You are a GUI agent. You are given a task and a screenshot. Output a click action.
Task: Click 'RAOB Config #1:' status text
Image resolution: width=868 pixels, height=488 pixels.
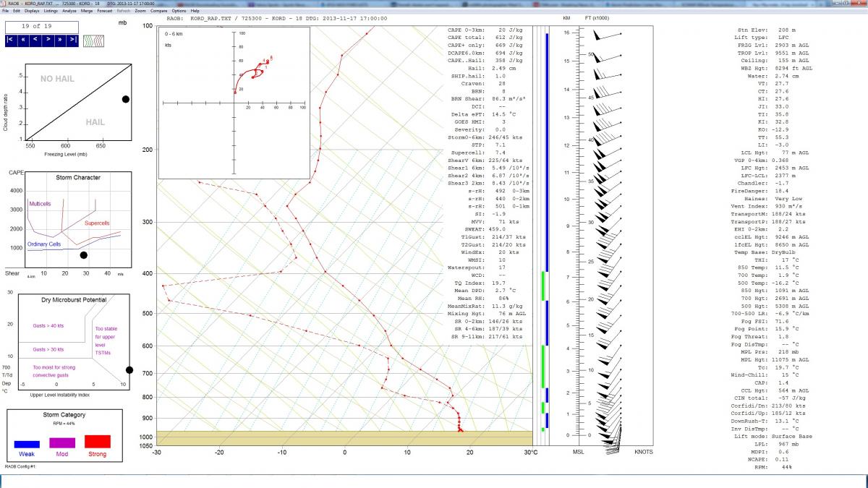click(20, 467)
